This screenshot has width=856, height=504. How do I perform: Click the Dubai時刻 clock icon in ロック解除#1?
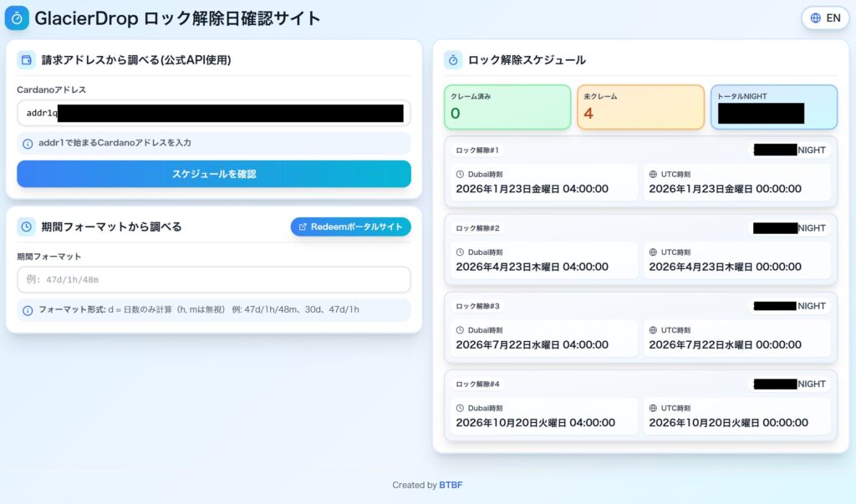(x=460, y=175)
